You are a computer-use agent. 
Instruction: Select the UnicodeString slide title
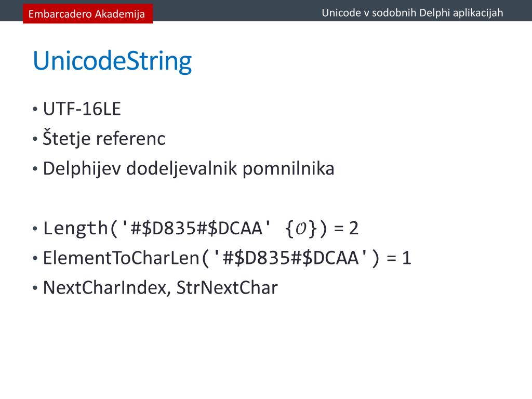tap(112, 61)
